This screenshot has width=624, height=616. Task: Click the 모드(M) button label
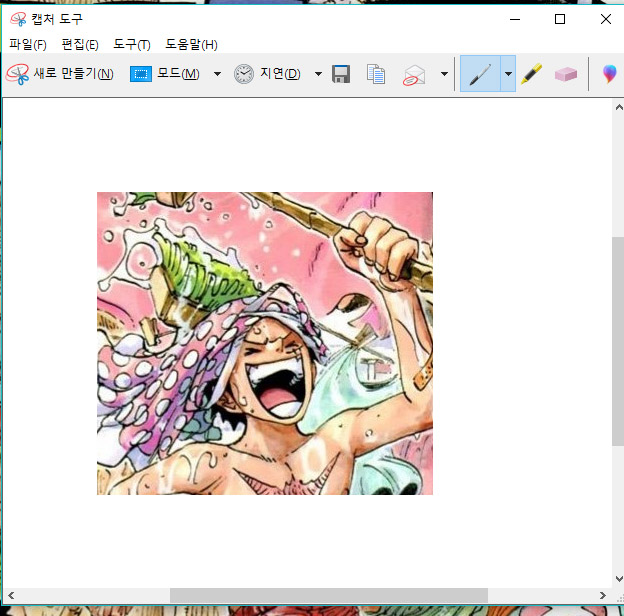pyautogui.click(x=178, y=74)
